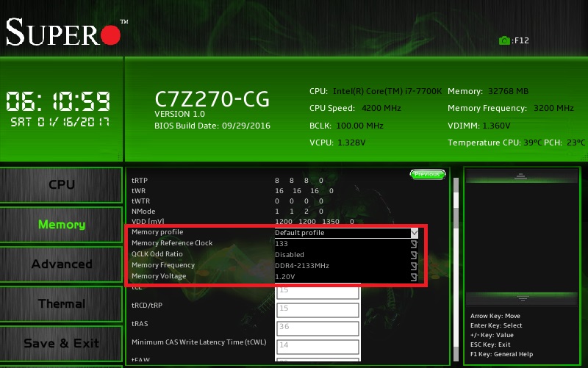Image resolution: width=588 pixels, height=368 pixels.
Task: Click the tCWL value field showing 14
Action: 318,346
